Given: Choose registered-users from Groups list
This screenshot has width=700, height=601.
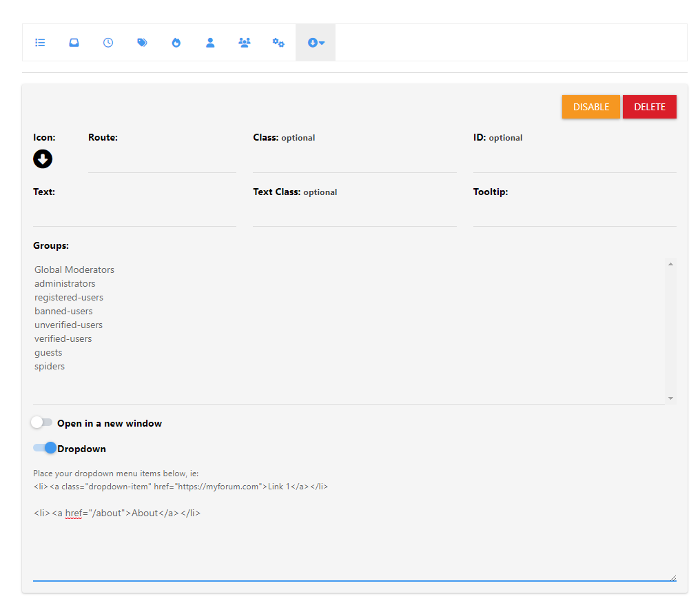Looking at the screenshot, I should coord(69,297).
